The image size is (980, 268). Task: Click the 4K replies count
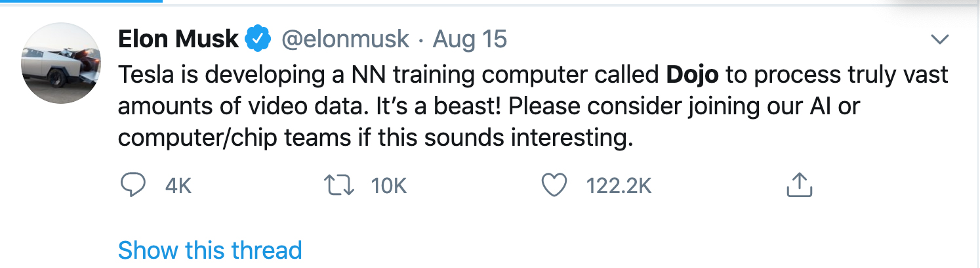178,187
